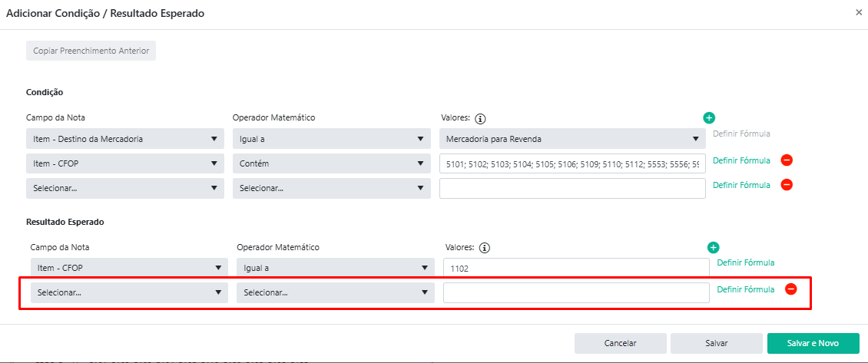
Task: Click green plus icon in Condição section
Action: click(709, 117)
